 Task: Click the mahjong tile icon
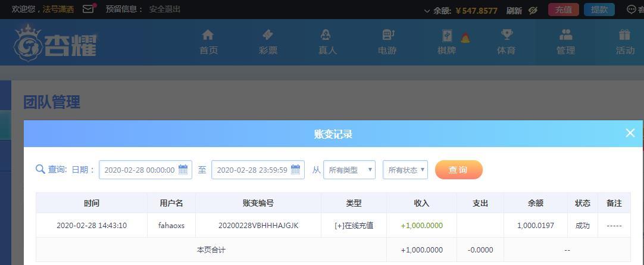(x=447, y=36)
